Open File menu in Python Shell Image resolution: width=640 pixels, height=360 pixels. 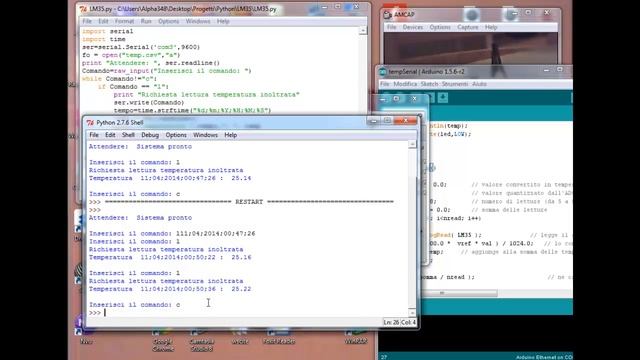click(94, 135)
